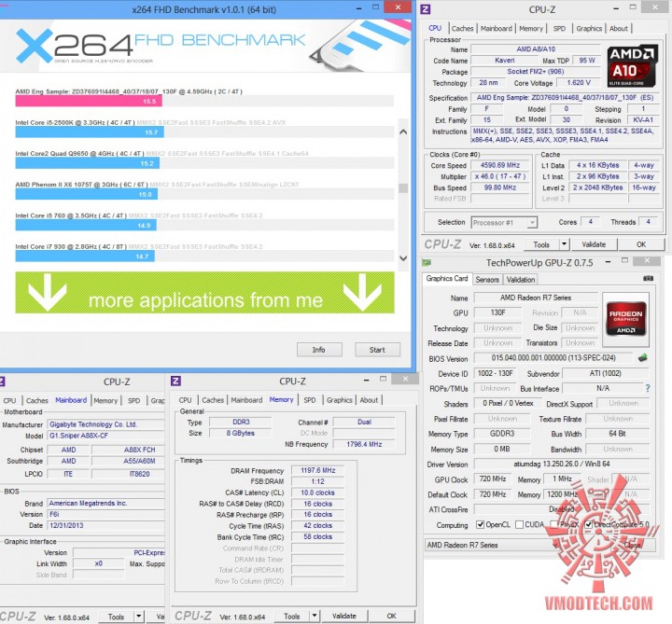672x624 pixels.
Task: Click the Intel Core i7 930 14.7 bar
Action: click(x=85, y=257)
